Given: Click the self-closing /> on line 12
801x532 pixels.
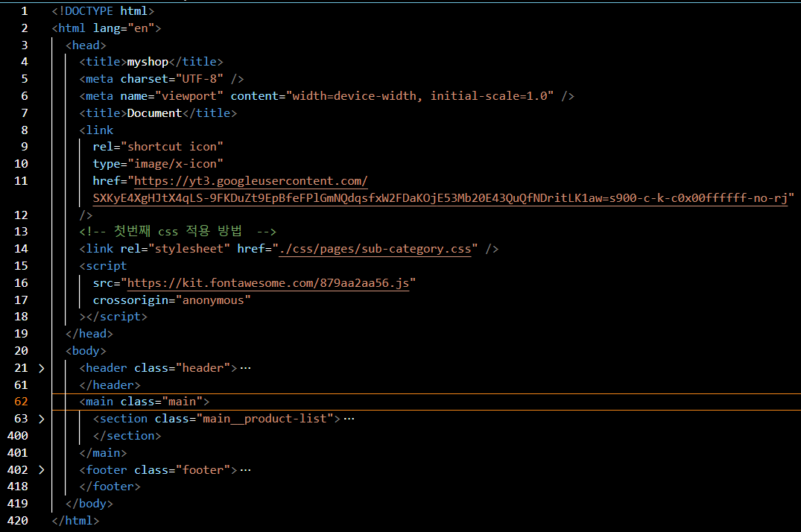Looking at the screenshot, I should tap(86, 215).
